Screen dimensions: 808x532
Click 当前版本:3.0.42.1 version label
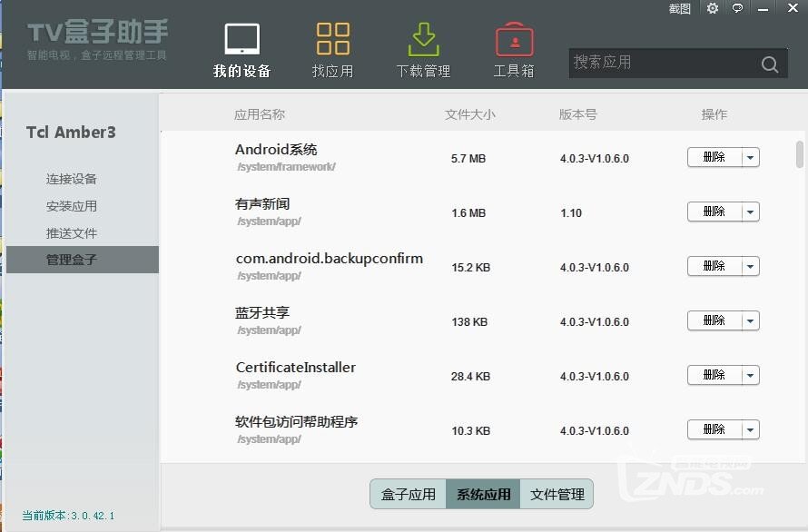[68, 516]
